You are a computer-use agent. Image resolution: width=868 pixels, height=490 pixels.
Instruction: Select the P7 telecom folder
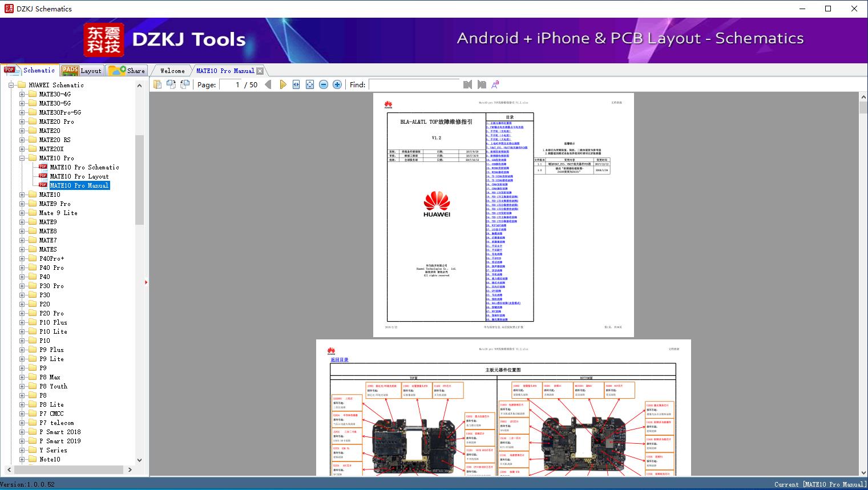[56, 423]
